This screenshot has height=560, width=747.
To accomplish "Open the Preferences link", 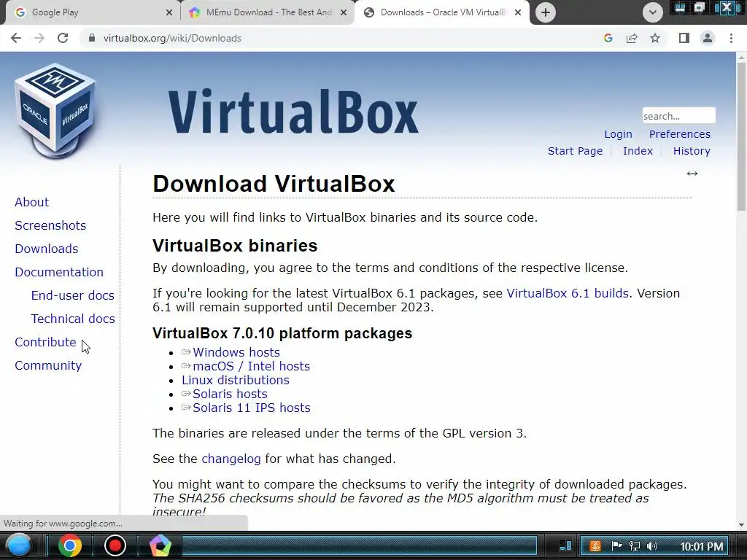I will click(679, 134).
